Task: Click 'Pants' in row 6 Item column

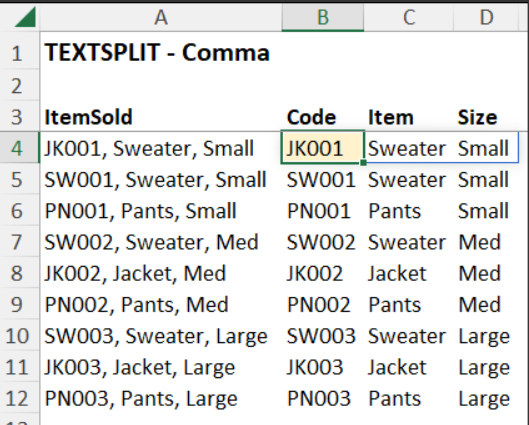Action: pyautogui.click(x=409, y=211)
